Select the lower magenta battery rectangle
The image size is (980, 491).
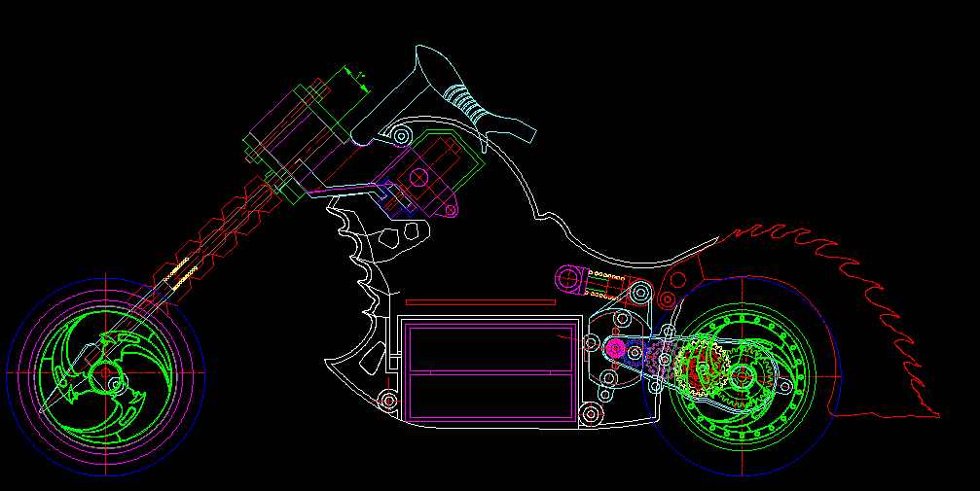[491, 395]
